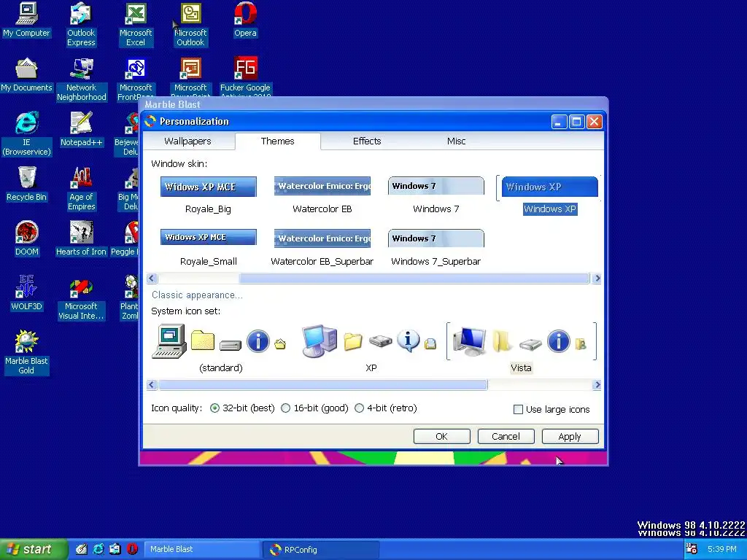Viewport: 747px width, 560px height.
Task: Switch to RPConfig taskbar button
Action: tap(322, 549)
